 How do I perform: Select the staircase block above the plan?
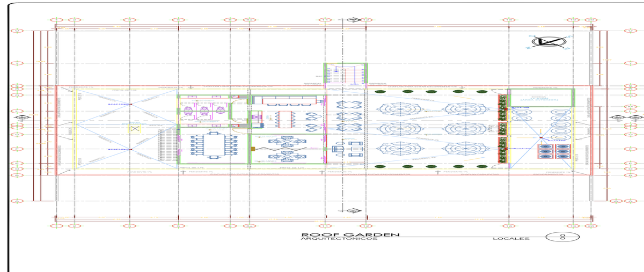[x=346, y=75]
